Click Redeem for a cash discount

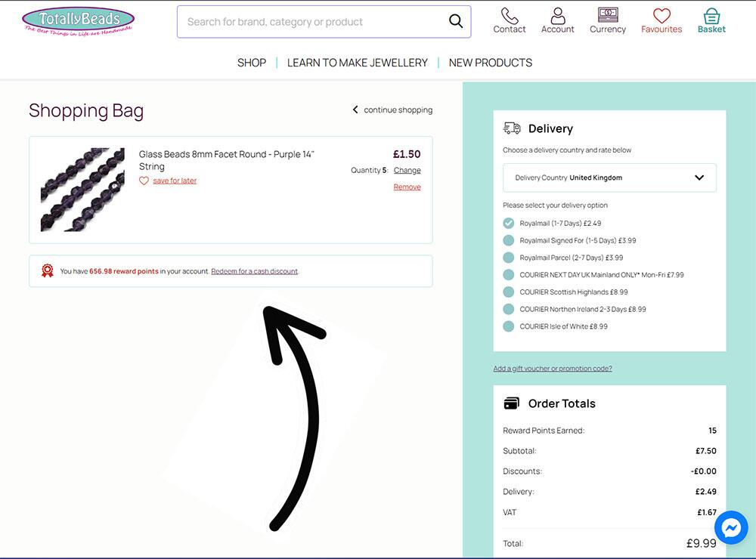pos(254,271)
